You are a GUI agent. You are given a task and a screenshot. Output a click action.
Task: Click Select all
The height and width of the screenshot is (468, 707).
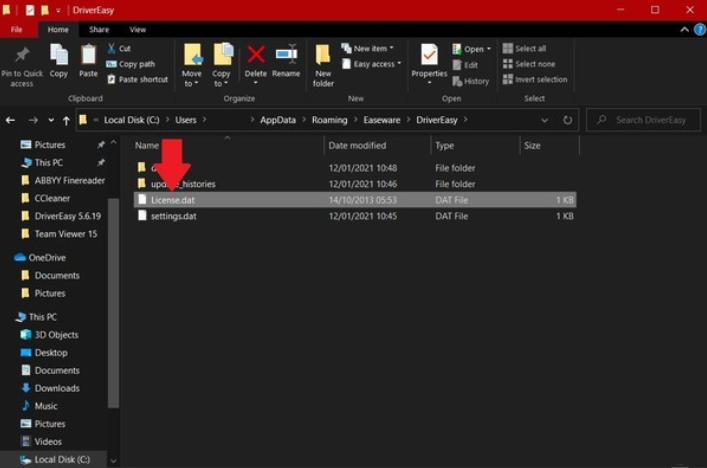[x=524, y=48]
